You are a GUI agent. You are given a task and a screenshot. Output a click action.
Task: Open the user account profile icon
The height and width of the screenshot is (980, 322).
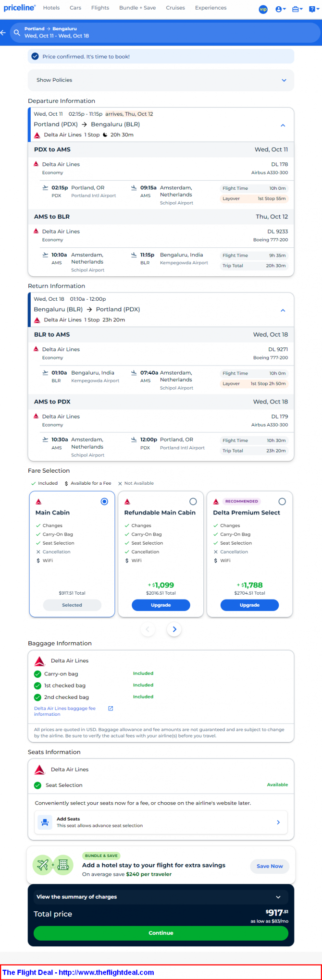(x=280, y=9)
